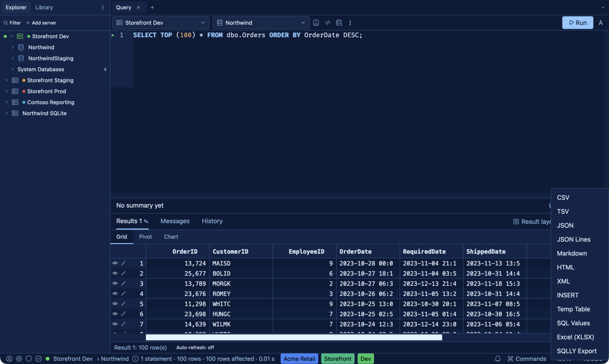Toggle the eye icon on row 5

pos(115,304)
